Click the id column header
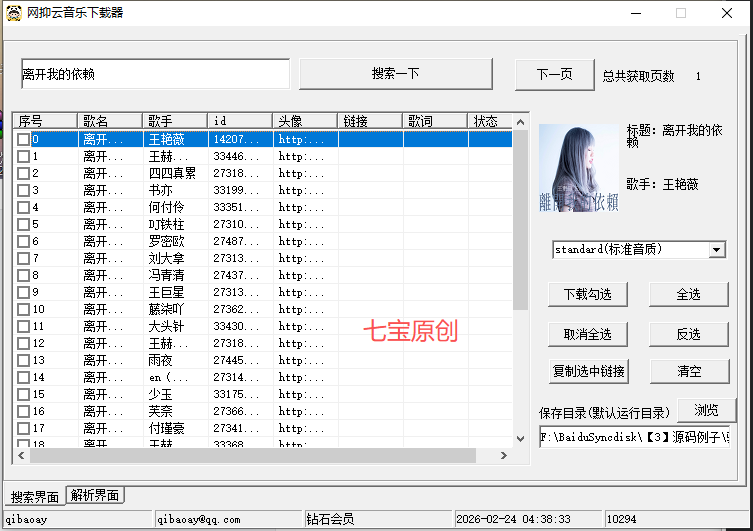Image resolution: width=753 pixels, height=531 pixels. pos(240,121)
